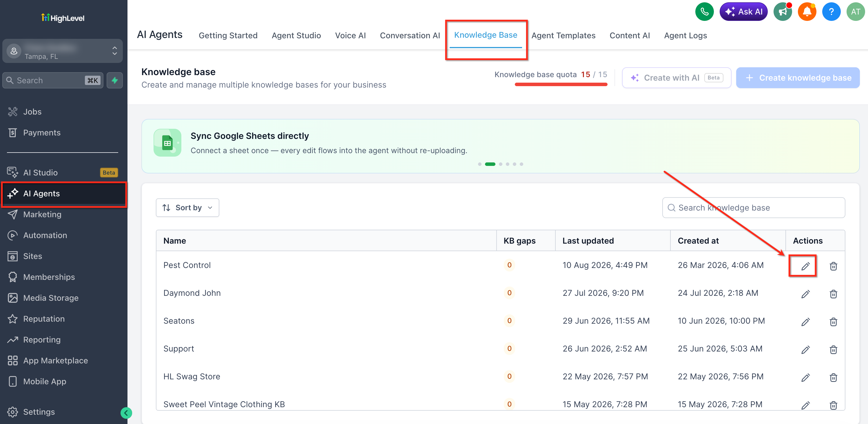Click the Pest Control KB gaps count
868x424 pixels.
point(509,265)
